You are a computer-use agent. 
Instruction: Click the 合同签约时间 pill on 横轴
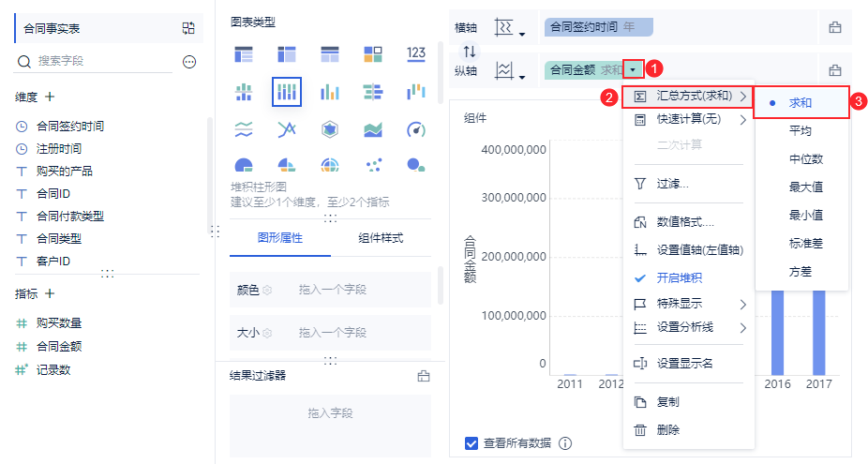coord(598,27)
